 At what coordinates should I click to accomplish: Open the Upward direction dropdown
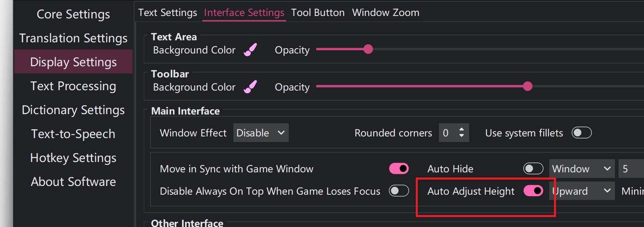pyautogui.click(x=581, y=191)
